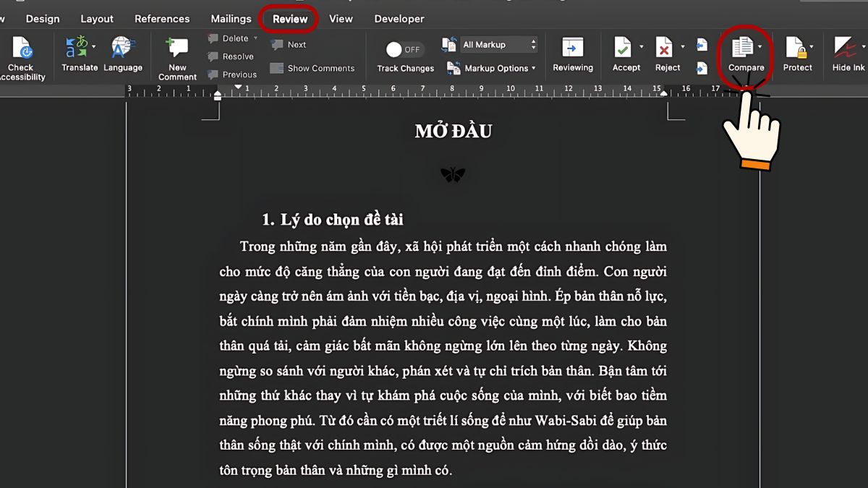Viewport: 868px width, 488px height.
Task: Expand the Accept dropdown arrow
Action: click(641, 47)
